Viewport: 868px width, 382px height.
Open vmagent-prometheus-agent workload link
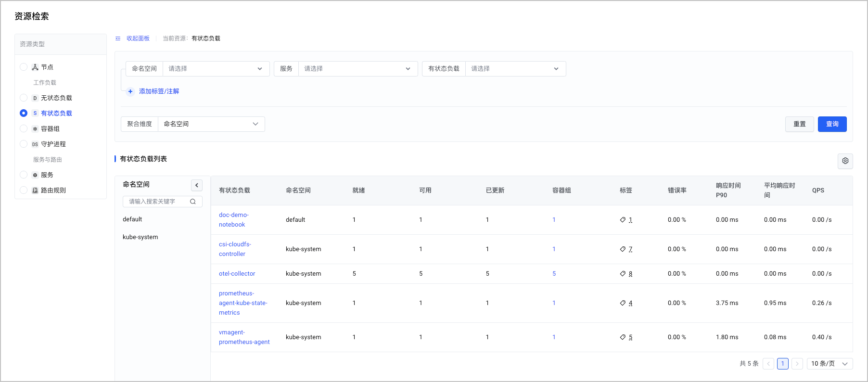point(244,337)
